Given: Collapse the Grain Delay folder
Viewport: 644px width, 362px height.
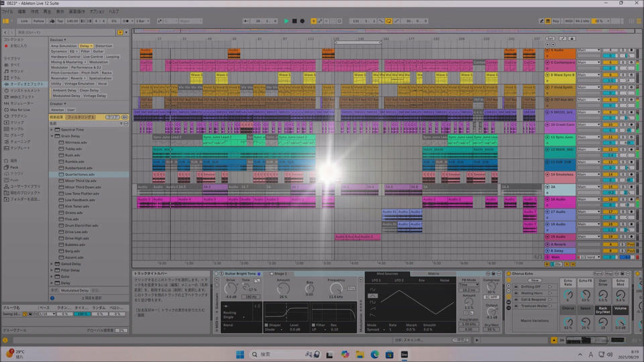Looking at the screenshot, I should click(x=52, y=136).
